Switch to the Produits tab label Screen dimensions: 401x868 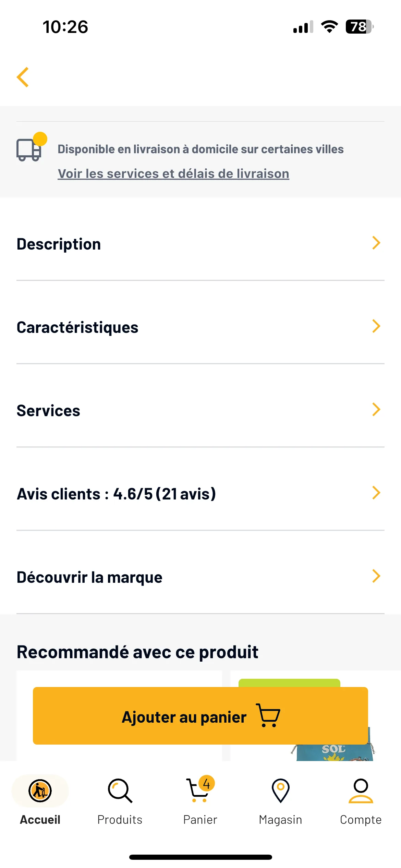point(120,820)
